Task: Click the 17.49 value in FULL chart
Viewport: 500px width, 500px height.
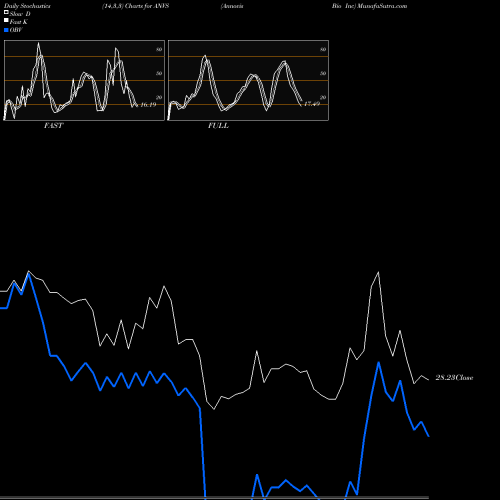Action: pyautogui.click(x=312, y=104)
